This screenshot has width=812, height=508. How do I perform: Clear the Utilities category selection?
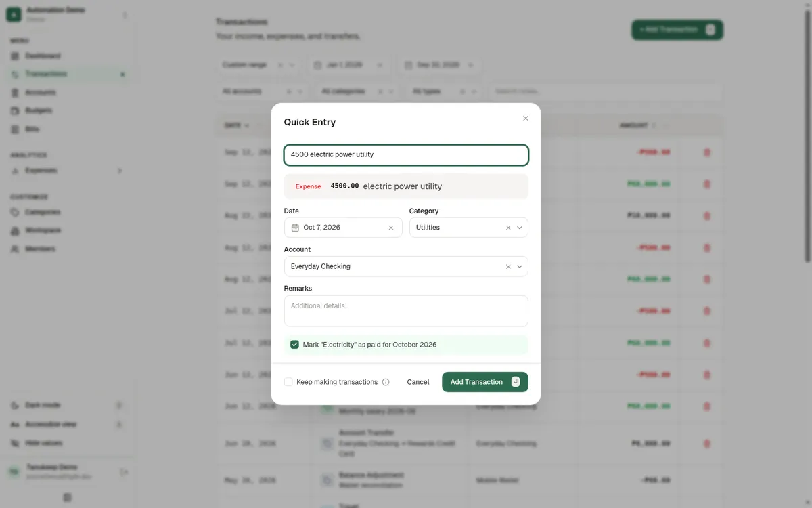pyautogui.click(x=508, y=228)
